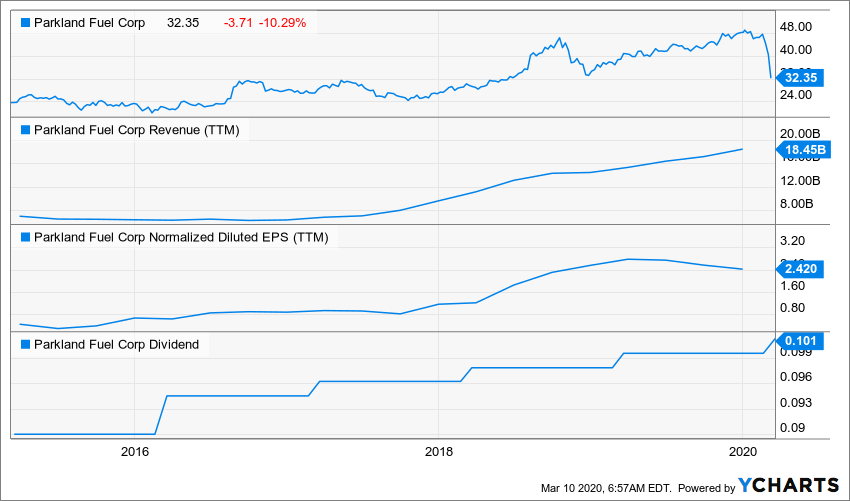Image resolution: width=850 pixels, height=501 pixels.
Task: Click the 20.00B revenue axis label
Action: click(800, 134)
